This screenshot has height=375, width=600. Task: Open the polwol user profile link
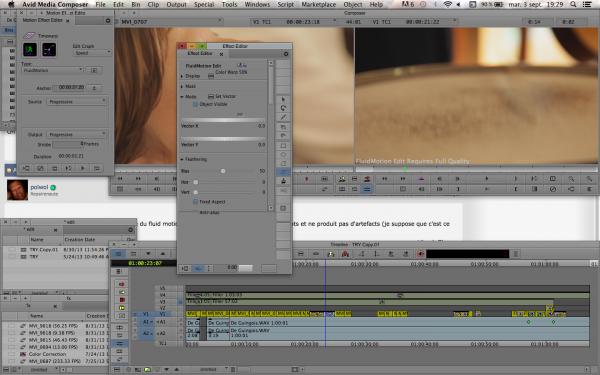tap(39, 187)
